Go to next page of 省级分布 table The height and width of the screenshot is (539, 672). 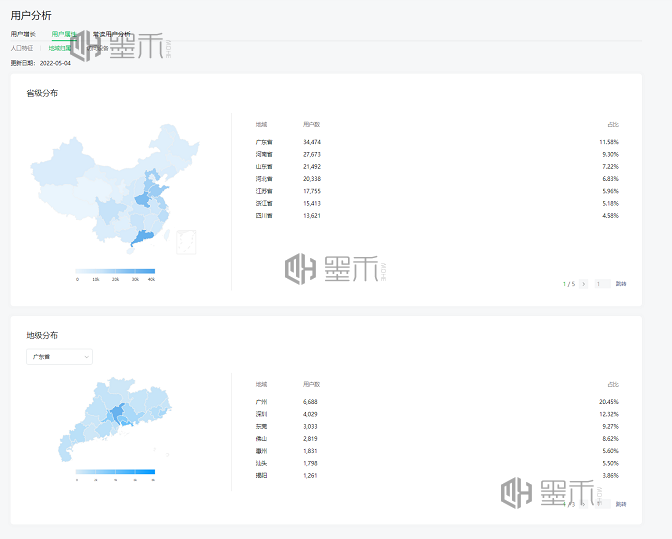(583, 284)
